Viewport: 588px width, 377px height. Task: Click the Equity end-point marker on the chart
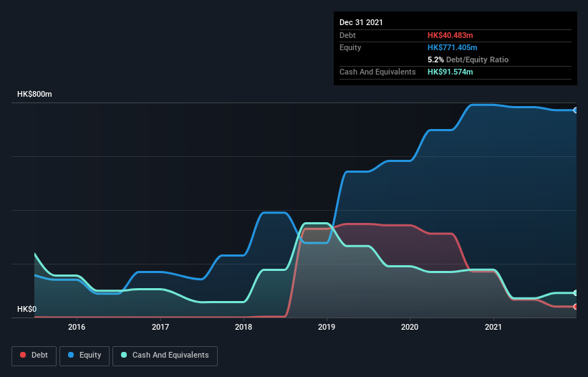pyautogui.click(x=576, y=110)
